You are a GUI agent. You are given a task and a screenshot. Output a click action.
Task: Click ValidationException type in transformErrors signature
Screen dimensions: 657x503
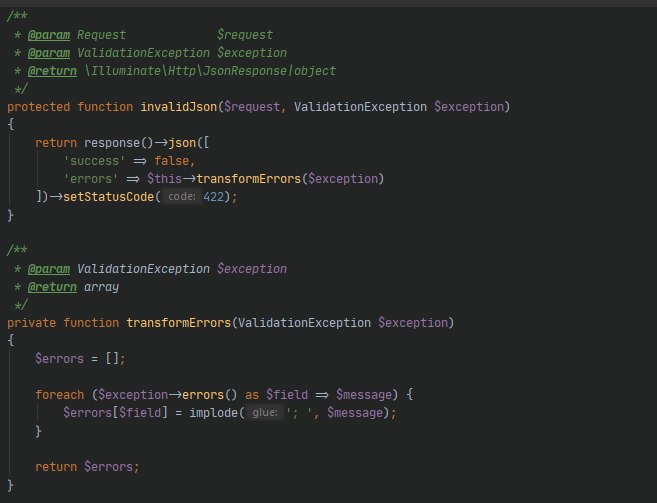point(304,323)
